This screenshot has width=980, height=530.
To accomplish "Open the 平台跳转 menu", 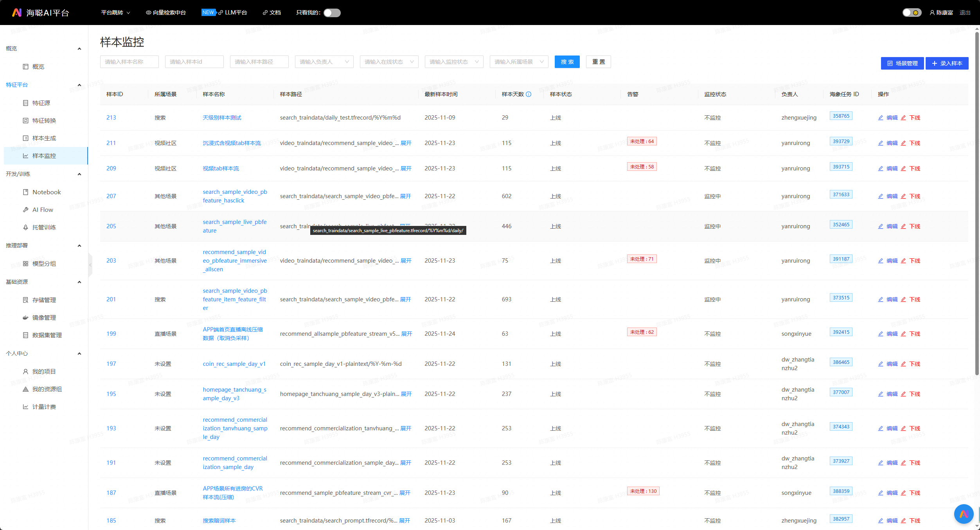I will (115, 13).
